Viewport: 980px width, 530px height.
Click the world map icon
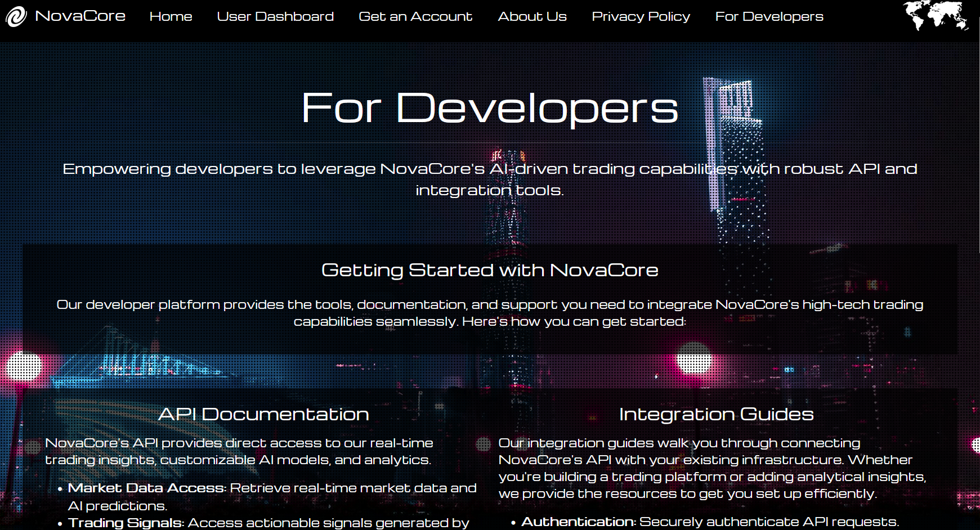click(935, 16)
